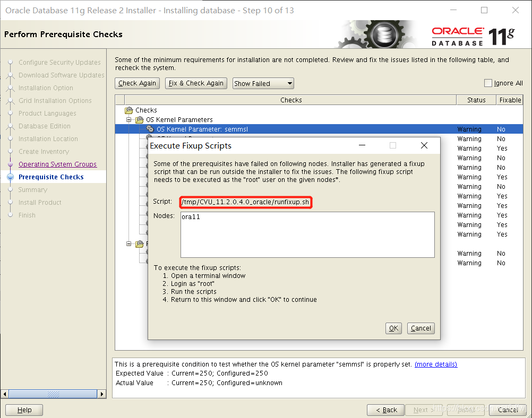Click the Summary step in sidebar
Viewport: 532px width, 418px height.
click(33, 190)
